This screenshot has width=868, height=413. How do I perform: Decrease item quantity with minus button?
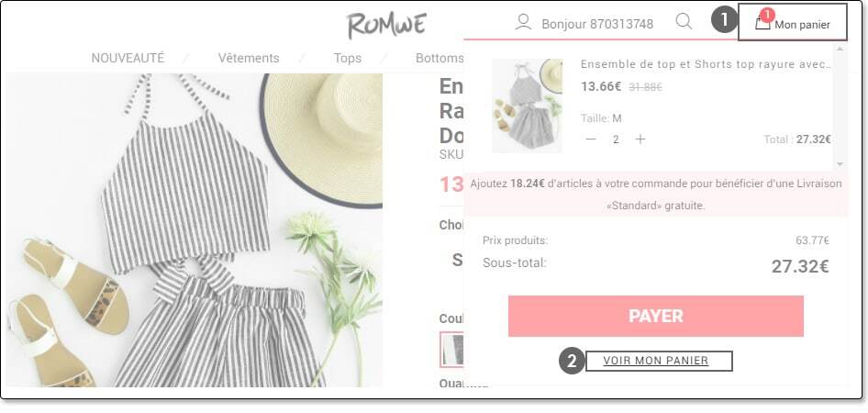coord(591,139)
